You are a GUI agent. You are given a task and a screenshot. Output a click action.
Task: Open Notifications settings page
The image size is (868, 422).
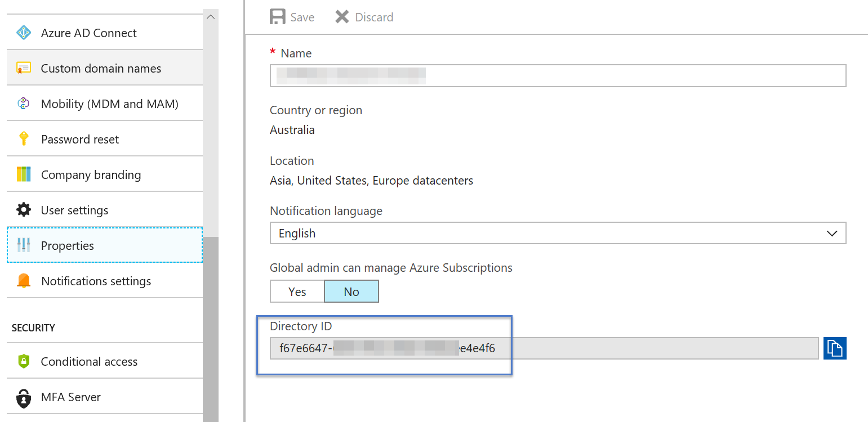[x=105, y=281]
